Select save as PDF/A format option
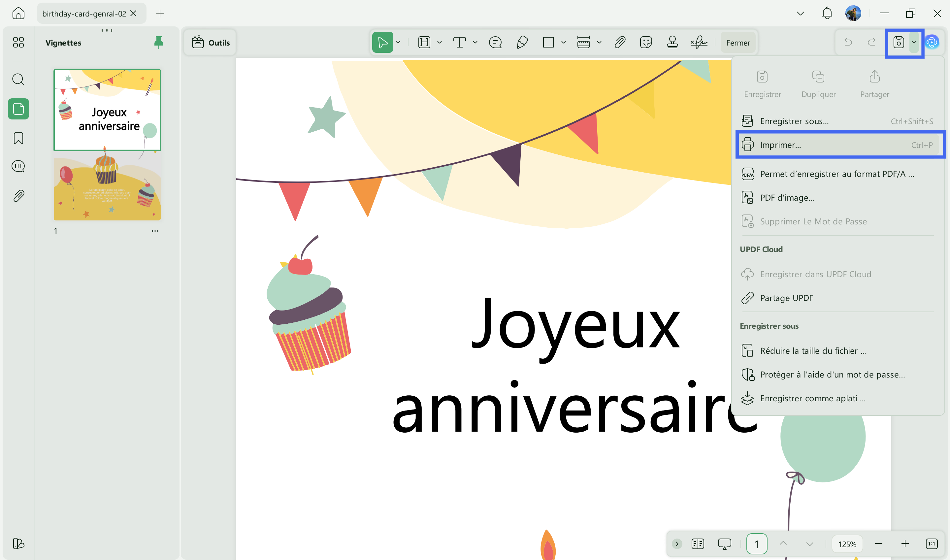 [837, 174]
